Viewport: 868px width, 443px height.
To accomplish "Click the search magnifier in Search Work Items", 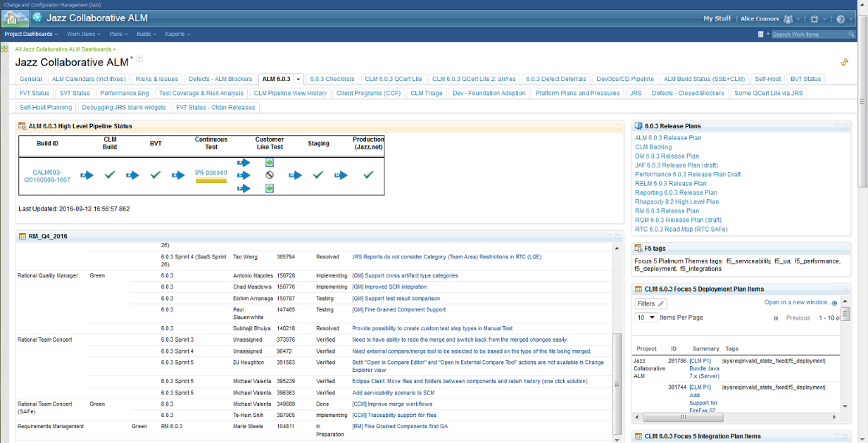I will click(851, 34).
